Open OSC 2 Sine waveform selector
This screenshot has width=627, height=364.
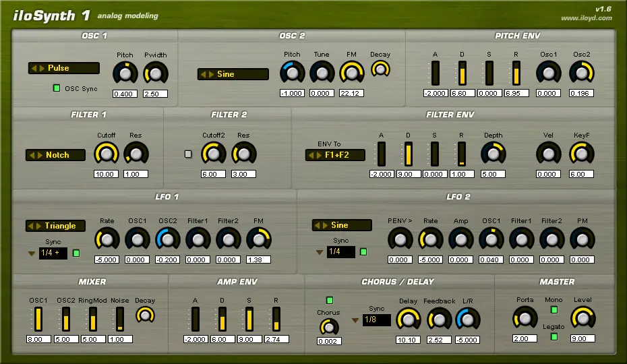(x=233, y=74)
